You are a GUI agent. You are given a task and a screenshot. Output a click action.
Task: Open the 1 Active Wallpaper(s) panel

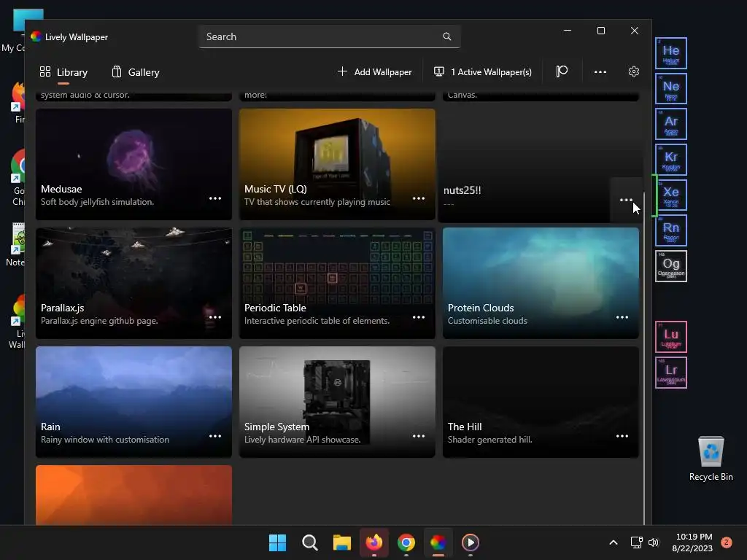tap(483, 71)
